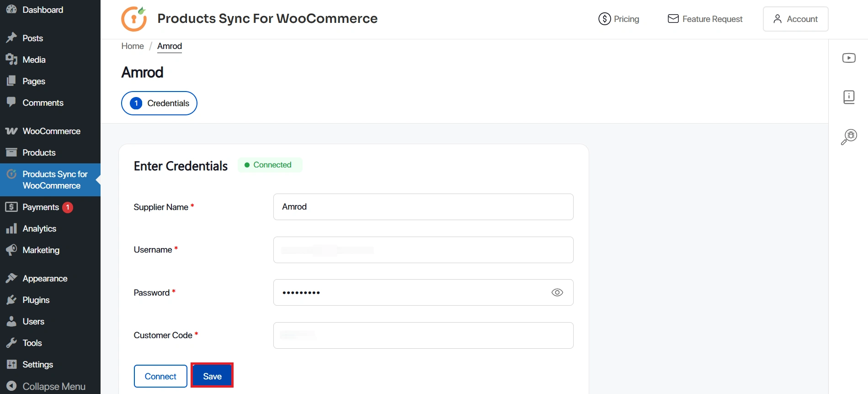Show password using the eye icon
The image size is (868, 394).
tap(557, 292)
